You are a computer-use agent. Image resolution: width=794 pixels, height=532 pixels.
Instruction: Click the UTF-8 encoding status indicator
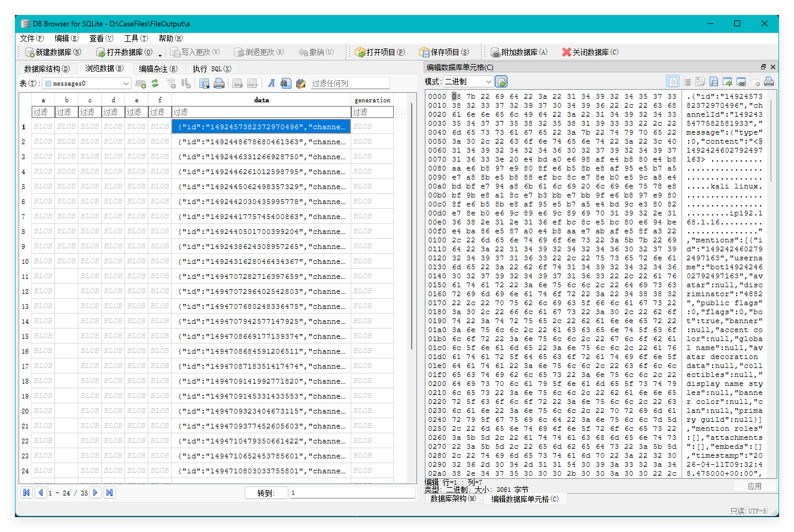tap(758, 511)
